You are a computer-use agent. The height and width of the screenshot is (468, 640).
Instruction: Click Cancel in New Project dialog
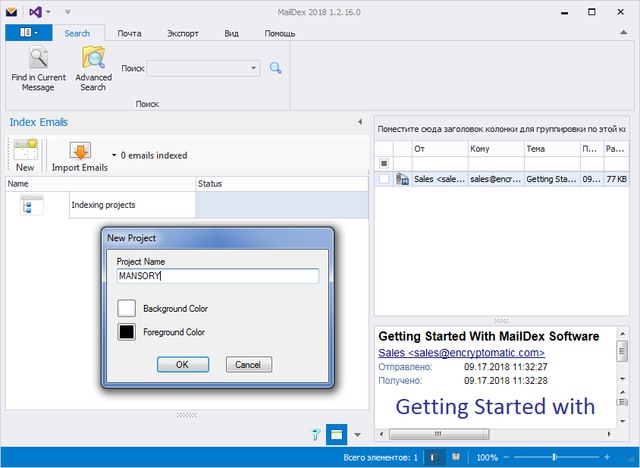pos(249,364)
